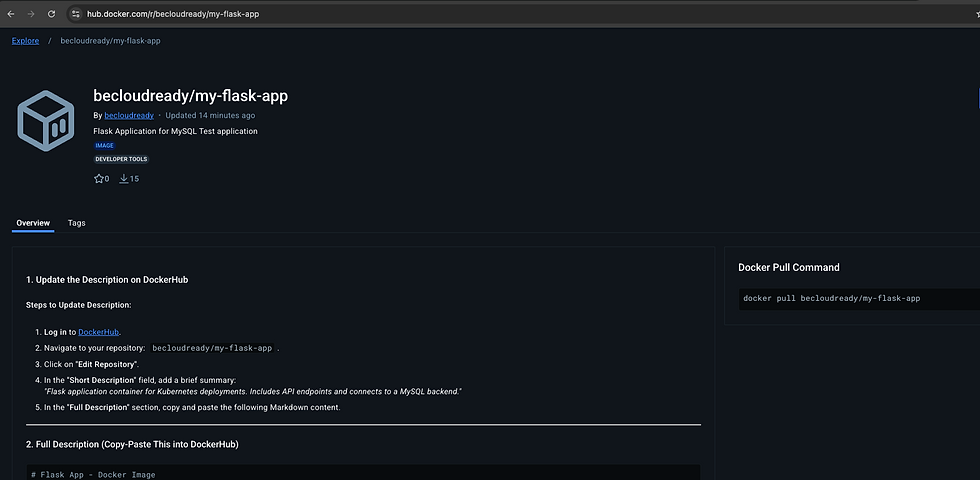Click becloudready/my-flask-app breadcrumb text
Viewport: 980px width, 480px height.
click(111, 41)
